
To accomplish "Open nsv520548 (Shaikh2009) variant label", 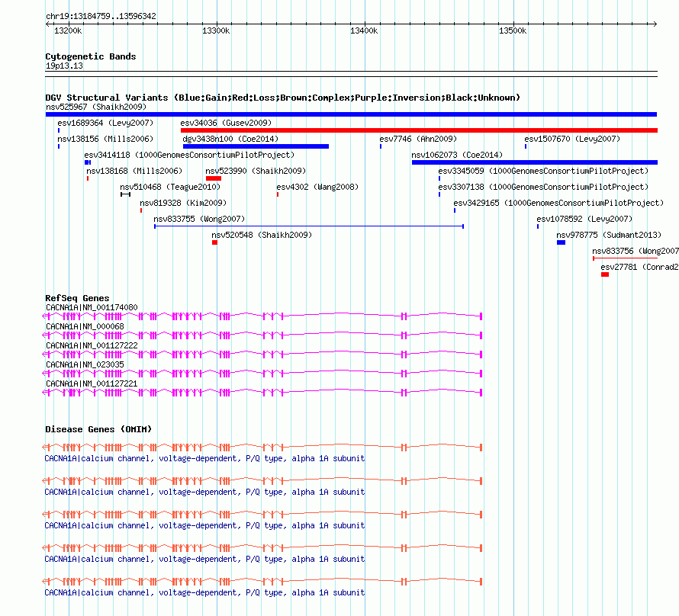I will [262, 235].
